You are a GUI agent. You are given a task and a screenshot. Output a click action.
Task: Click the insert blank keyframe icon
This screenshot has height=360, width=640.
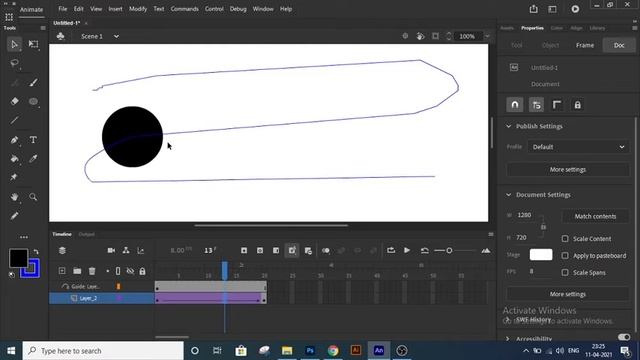(x=260, y=251)
